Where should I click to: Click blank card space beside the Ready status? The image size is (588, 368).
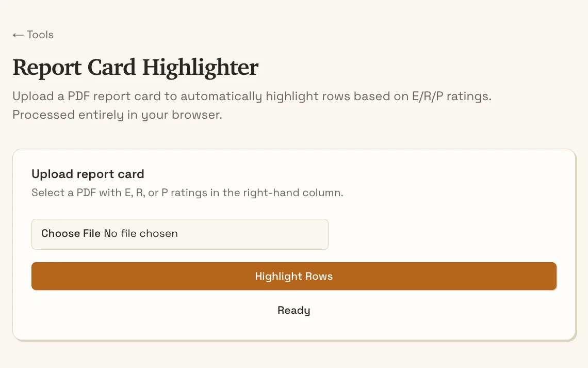(x=431, y=310)
